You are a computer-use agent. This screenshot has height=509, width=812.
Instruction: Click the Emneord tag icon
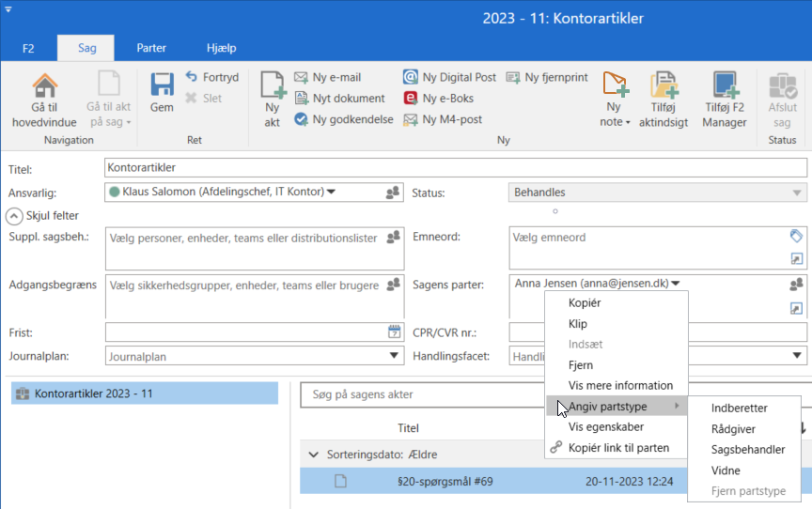point(796,237)
